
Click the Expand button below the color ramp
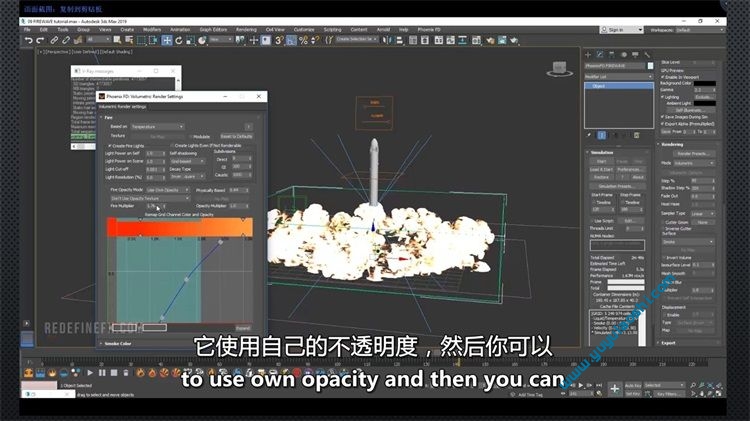pos(243,328)
